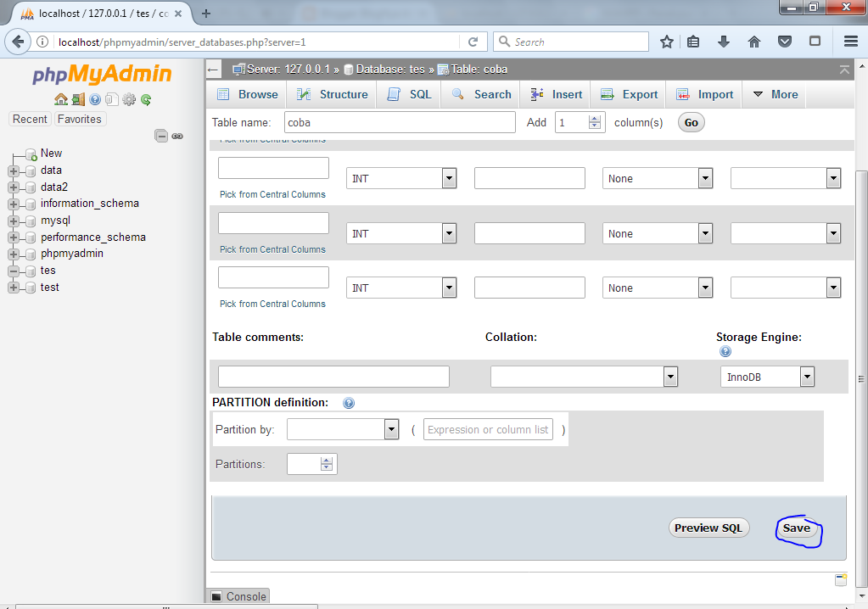868x609 pixels.
Task: Log out using the exit door icon
Action: click(x=78, y=99)
